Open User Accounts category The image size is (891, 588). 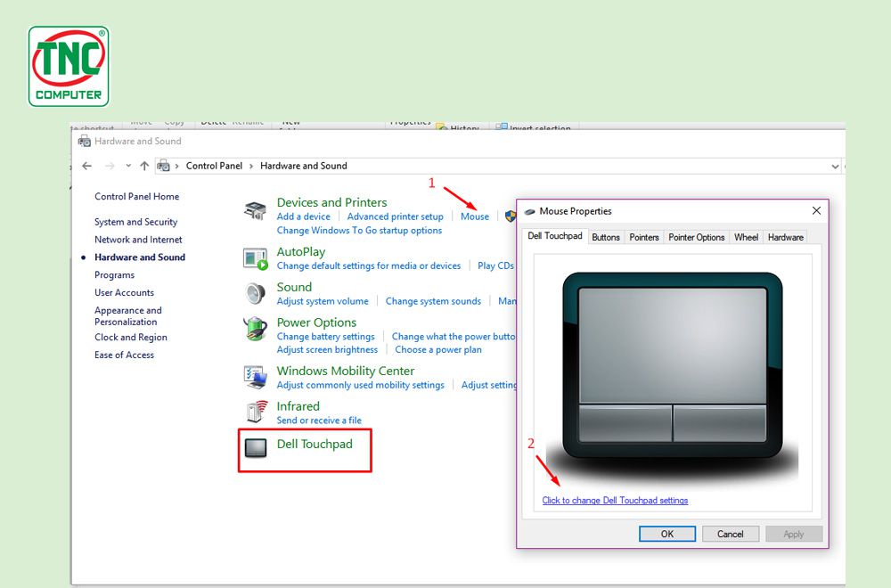click(124, 292)
